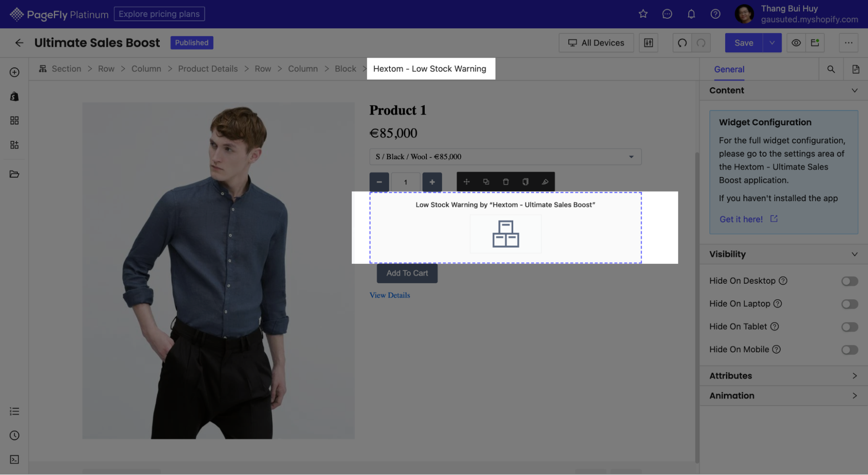Screen dimensions: 868x475
Task: Toggle Hide On Mobile switch
Action: click(849, 350)
